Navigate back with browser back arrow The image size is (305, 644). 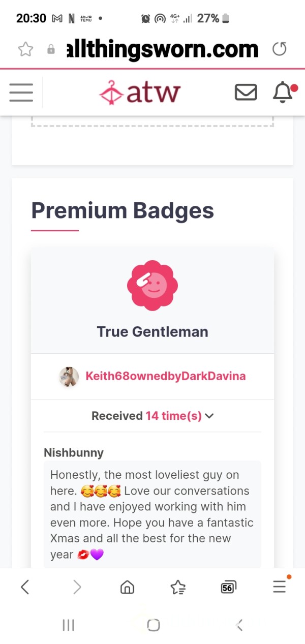click(25, 588)
